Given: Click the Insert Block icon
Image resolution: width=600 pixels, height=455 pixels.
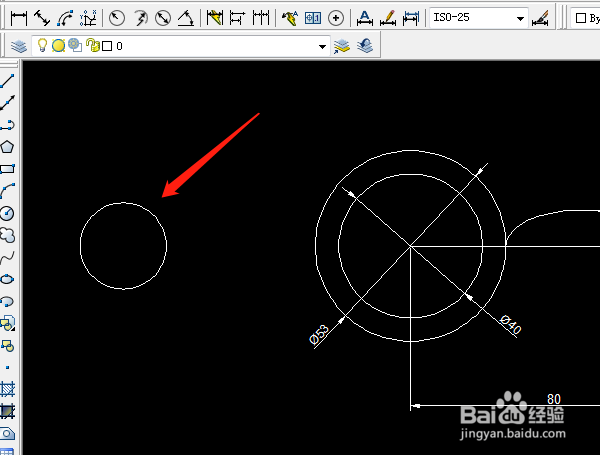Looking at the screenshot, I should click(8, 323).
